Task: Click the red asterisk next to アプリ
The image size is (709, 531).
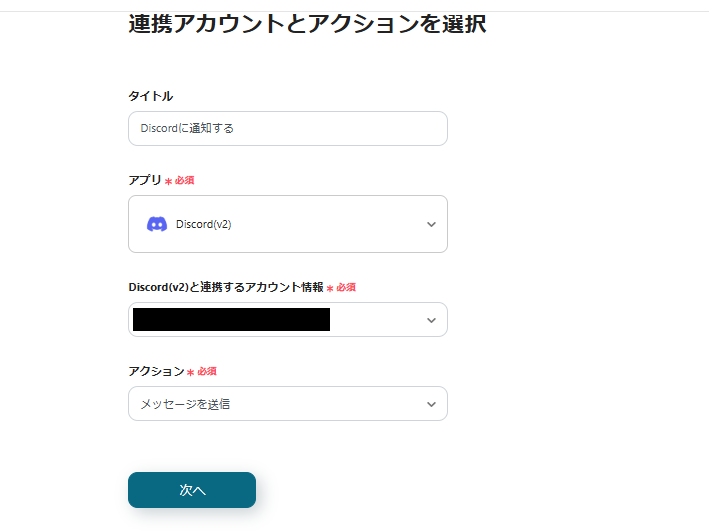Action: coord(168,181)
